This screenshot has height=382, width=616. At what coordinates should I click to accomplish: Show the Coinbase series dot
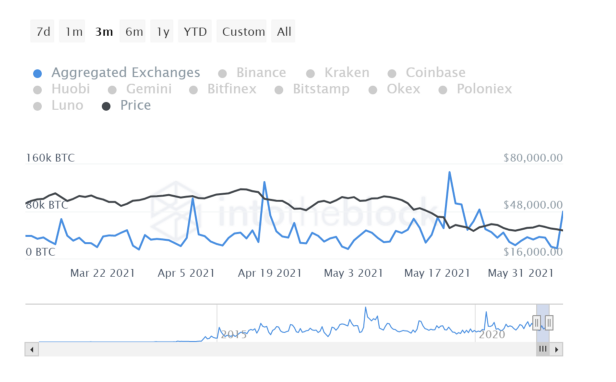(392, 73)
